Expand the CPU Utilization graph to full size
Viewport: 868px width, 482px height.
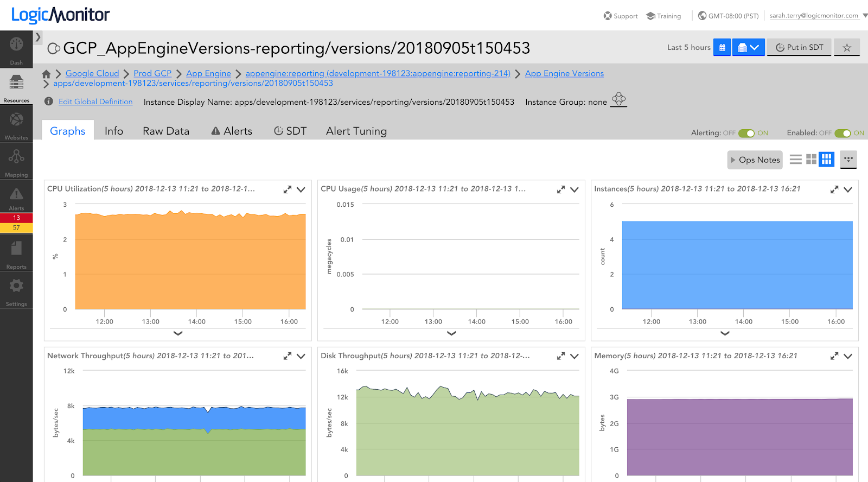pos(288,189)
